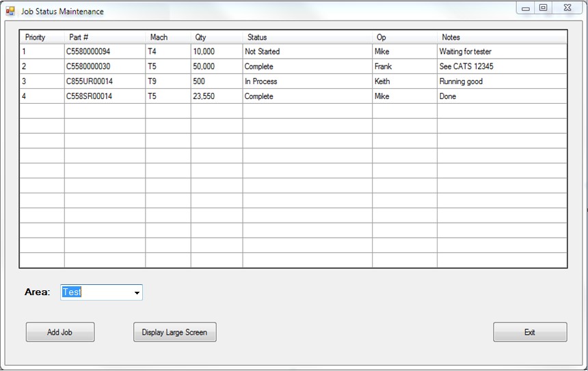Click the 10,000 quantity cell
This screenshot has height=371, width=588.
click(217, 51)
